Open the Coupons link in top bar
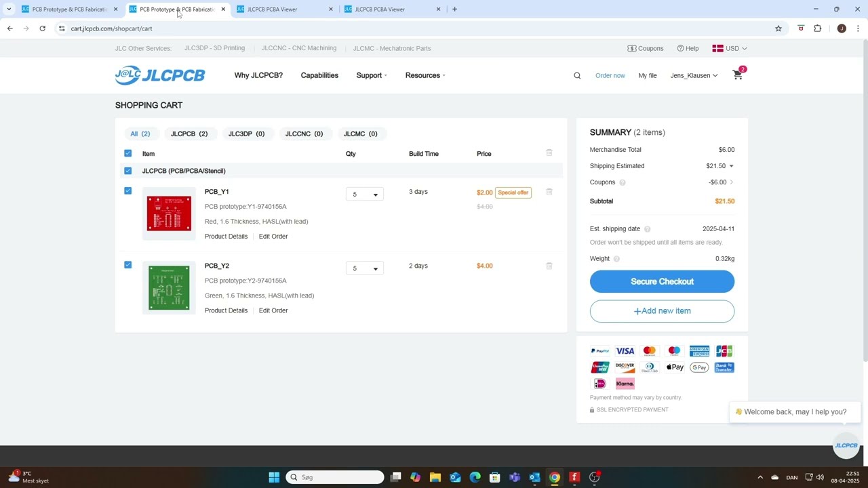868x488 pixels. click(646, 48)
